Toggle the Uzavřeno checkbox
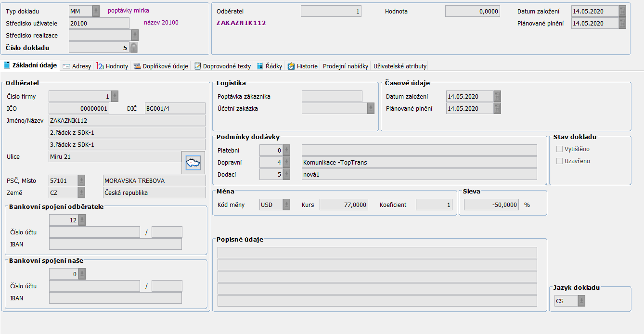Screen dimensions: 644x334 [559, 161]
